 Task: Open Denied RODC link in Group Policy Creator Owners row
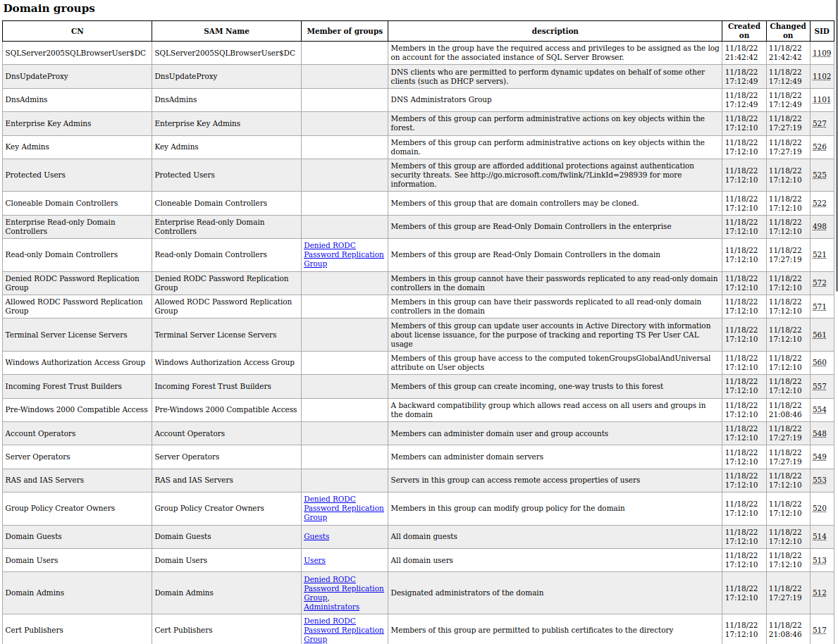[344, 508]
